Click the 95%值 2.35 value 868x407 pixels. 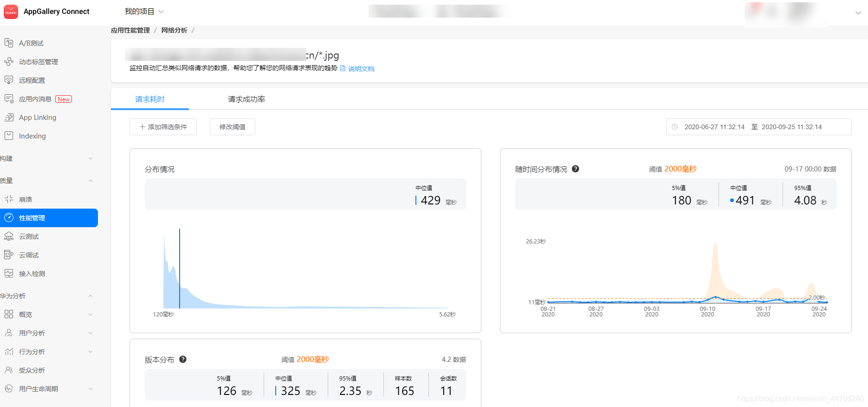350,391
